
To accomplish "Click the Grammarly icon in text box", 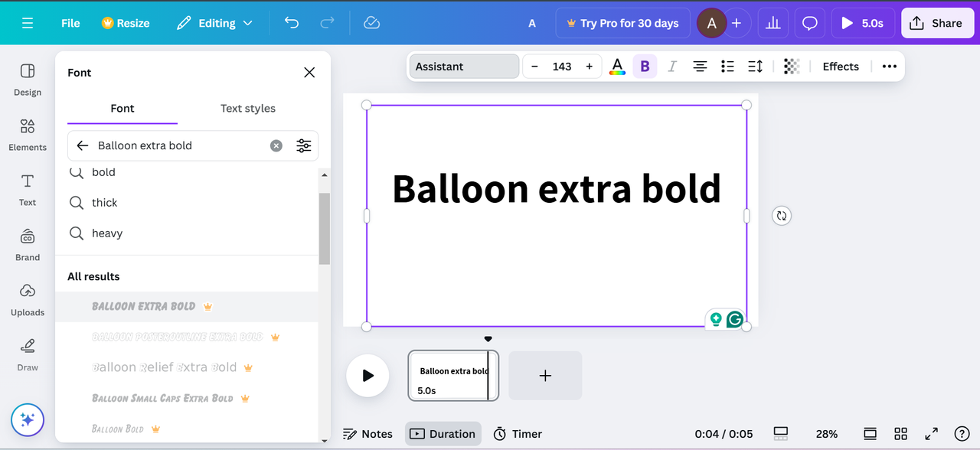I will click(x=735, y=319).
